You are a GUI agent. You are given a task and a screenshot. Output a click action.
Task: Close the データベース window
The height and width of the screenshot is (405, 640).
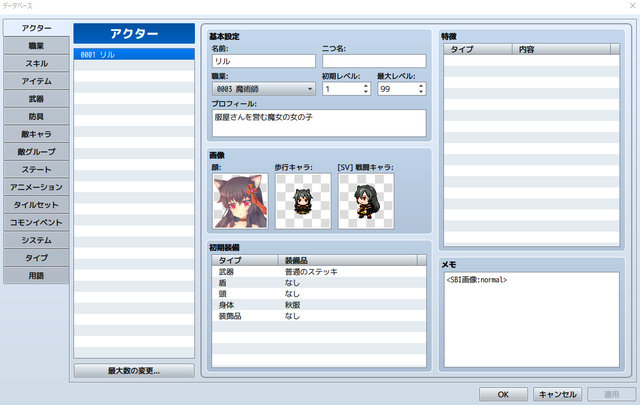click(x=632, y=5)
